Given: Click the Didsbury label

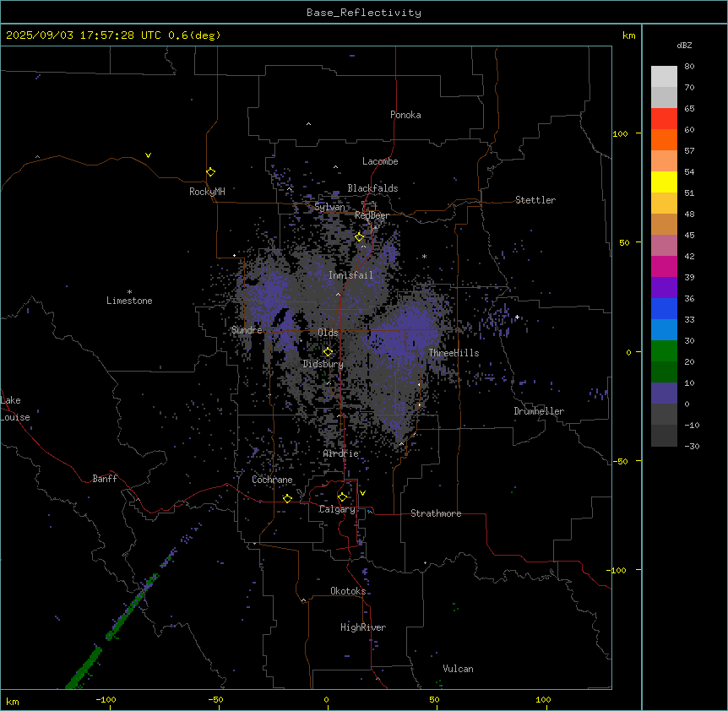Looking at the screenshot, I should point(323,364).
